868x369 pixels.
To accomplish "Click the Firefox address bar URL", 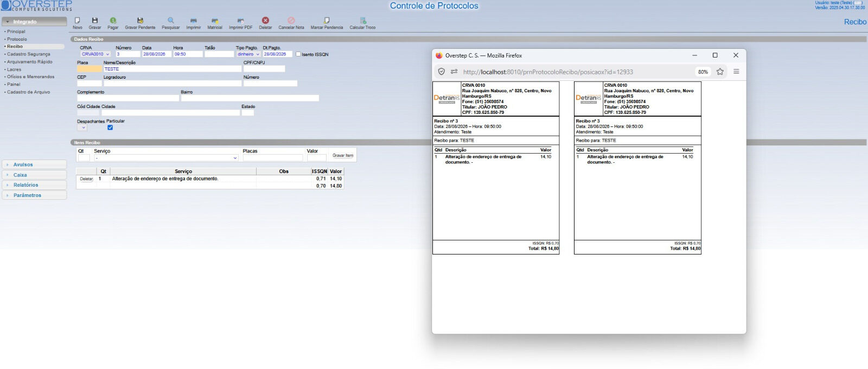I will coord(548,72).
